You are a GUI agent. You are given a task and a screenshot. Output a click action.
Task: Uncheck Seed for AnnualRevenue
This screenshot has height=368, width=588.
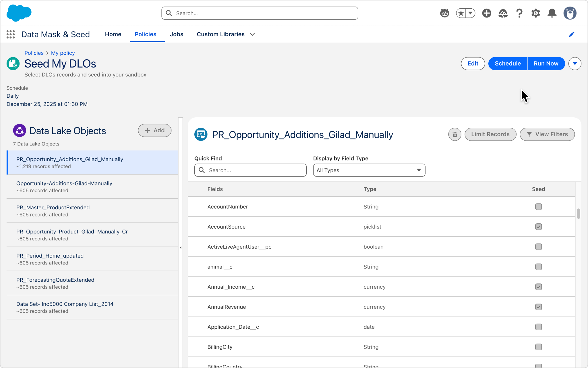pos(538,307)
